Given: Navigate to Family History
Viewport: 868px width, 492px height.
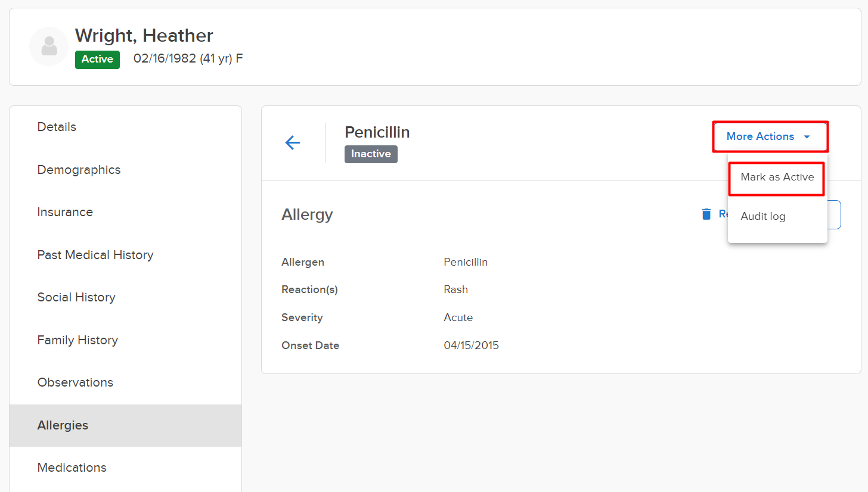Looking at the screenshot, I should pyautogui.click(x=77, y=340).
